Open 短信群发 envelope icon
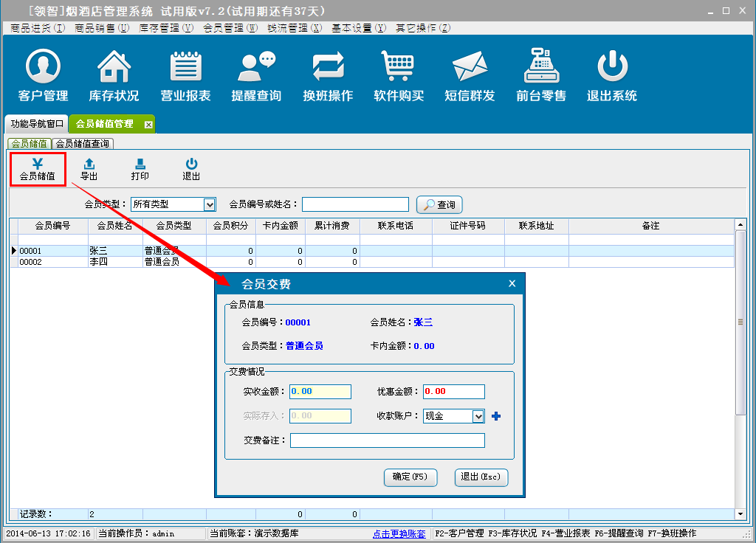 point(470,75)
